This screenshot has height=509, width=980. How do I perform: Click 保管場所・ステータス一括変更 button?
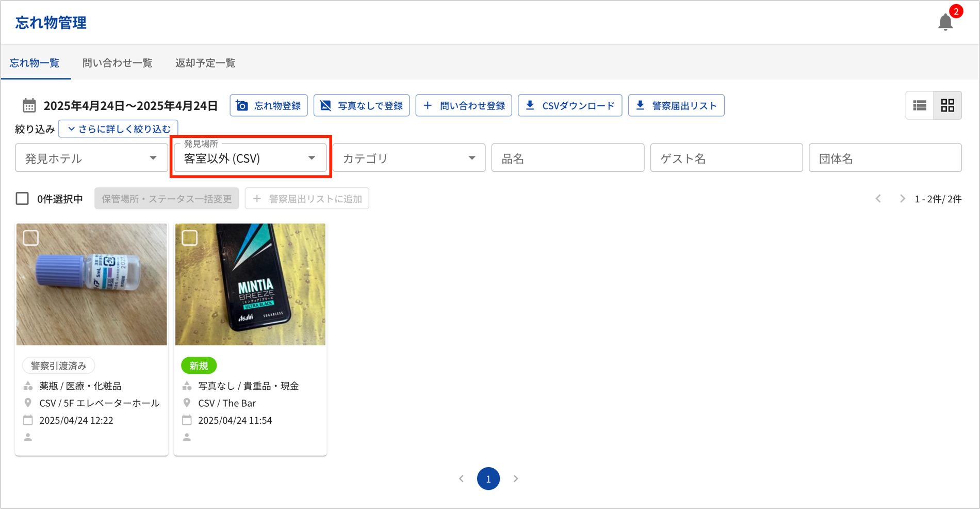(x=167, y=199)
